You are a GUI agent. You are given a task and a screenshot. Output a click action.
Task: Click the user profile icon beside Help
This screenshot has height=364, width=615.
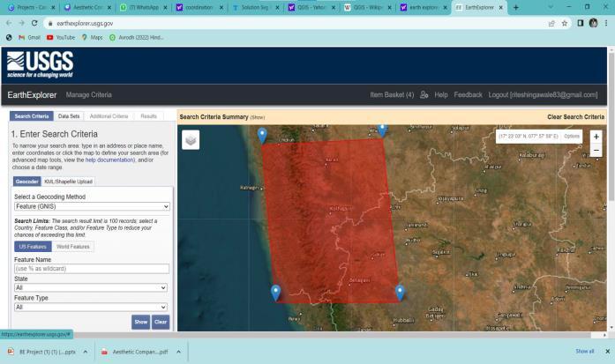click(424, 95)
